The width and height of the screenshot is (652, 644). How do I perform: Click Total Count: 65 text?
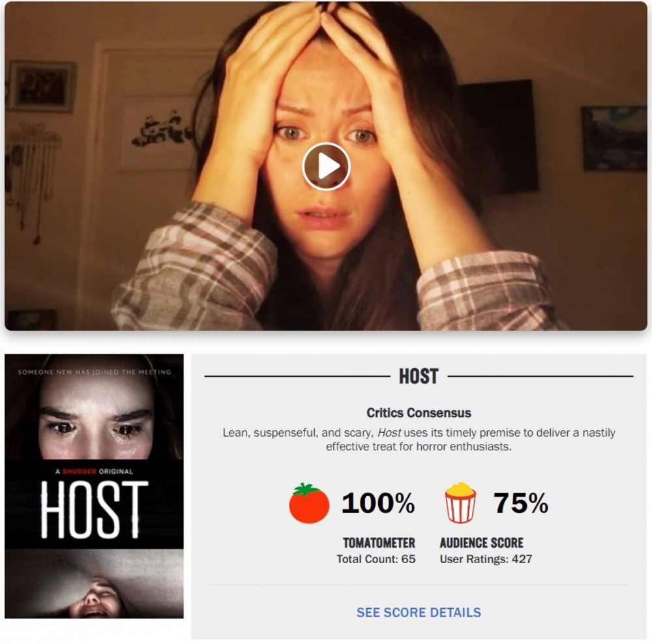(376, 559)
